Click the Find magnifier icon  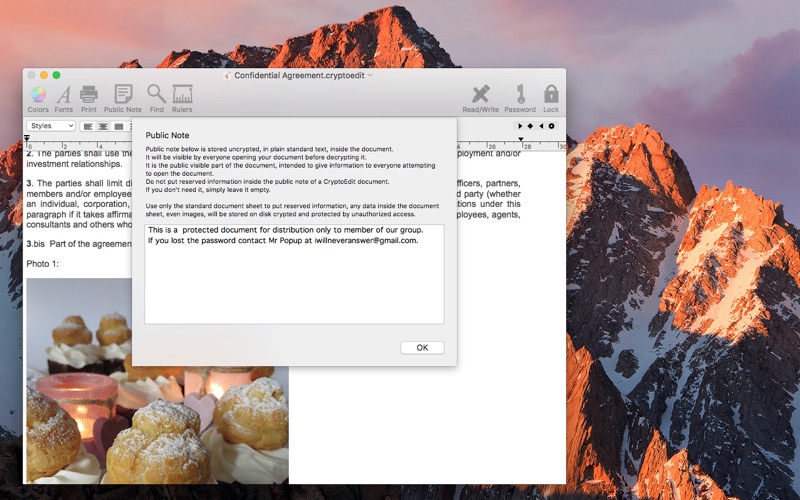click(x=157, y=96)
